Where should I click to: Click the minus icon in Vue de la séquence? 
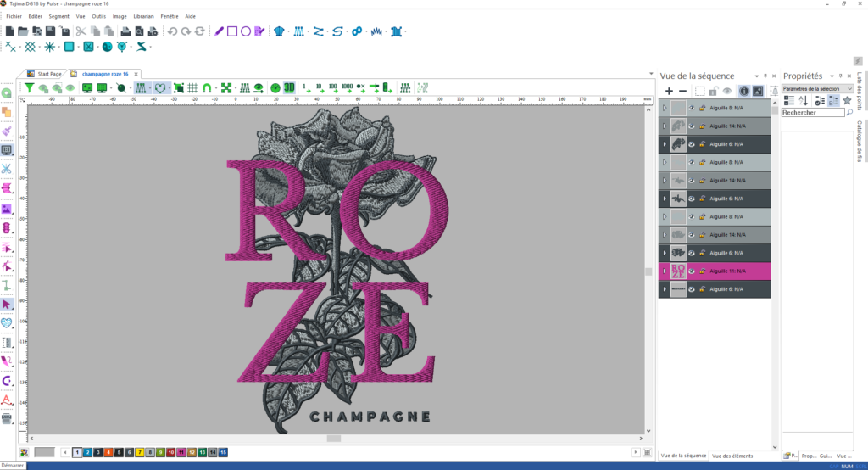pyautogui.click(x=682, y=91)
